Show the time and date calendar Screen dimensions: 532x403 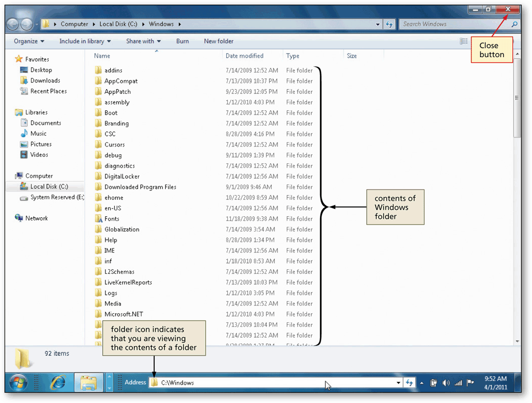pyautogui.click(x=496, y=383)
